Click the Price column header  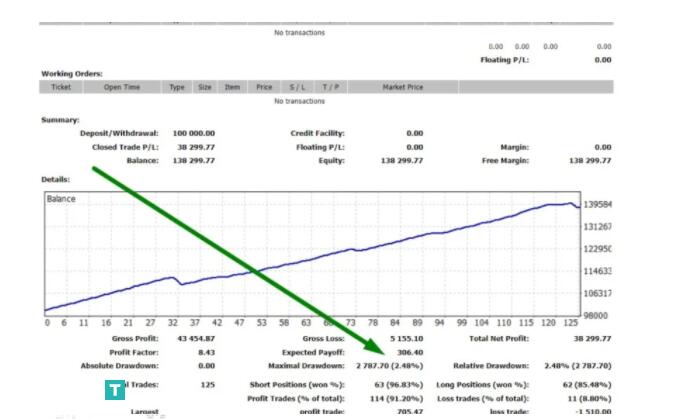click(x=264, y=87)
